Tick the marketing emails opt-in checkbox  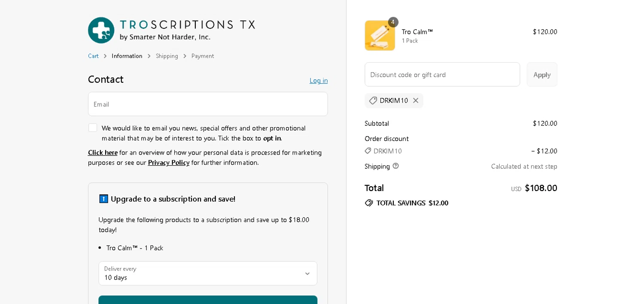93,128
